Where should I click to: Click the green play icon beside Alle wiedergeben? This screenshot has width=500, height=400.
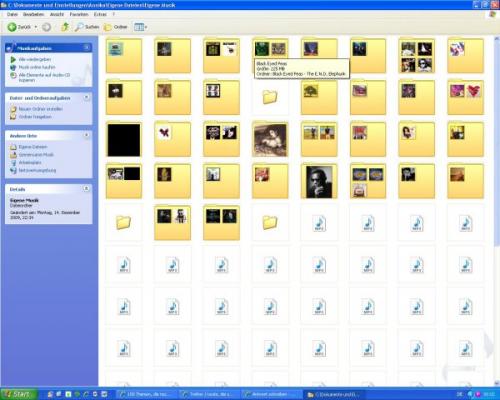tap(13, 59)
